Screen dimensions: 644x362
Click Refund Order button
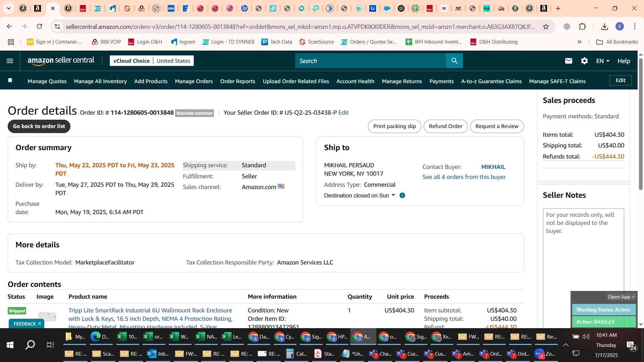(x=445, y=126)
